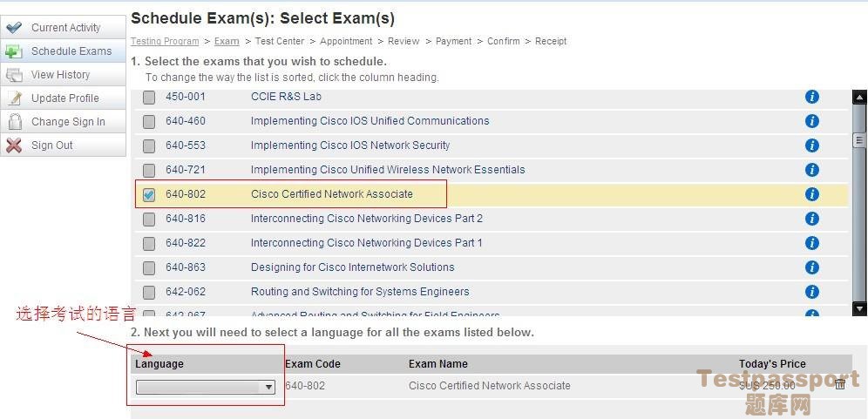Open the Language dropdown
Image resolution: width=868 pixels, height=419 pixels.
pos(206,387)
